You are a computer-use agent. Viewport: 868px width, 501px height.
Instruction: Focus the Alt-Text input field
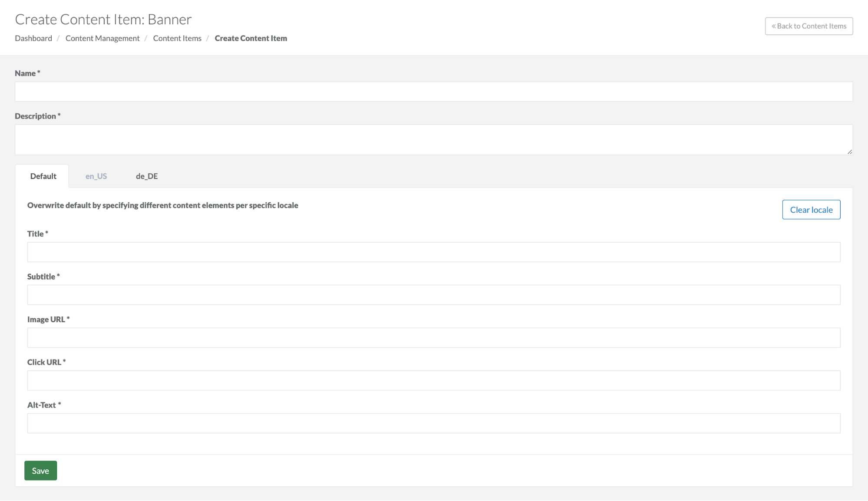pos(434,423)
